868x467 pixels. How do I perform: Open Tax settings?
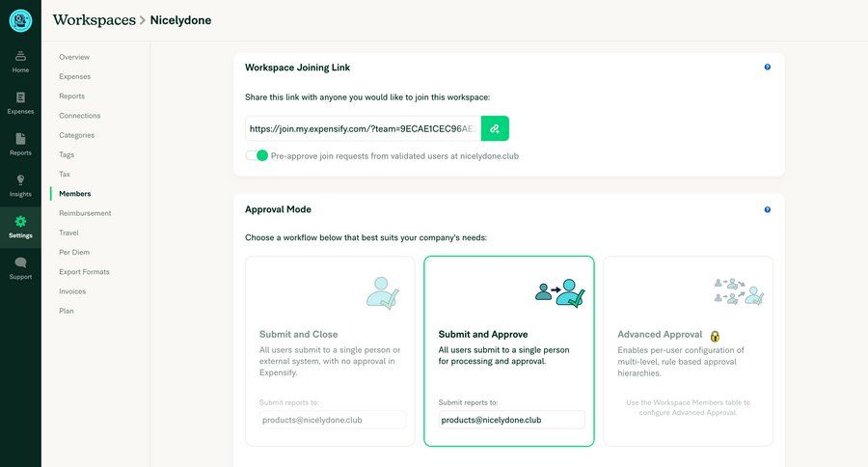[65, 174]
